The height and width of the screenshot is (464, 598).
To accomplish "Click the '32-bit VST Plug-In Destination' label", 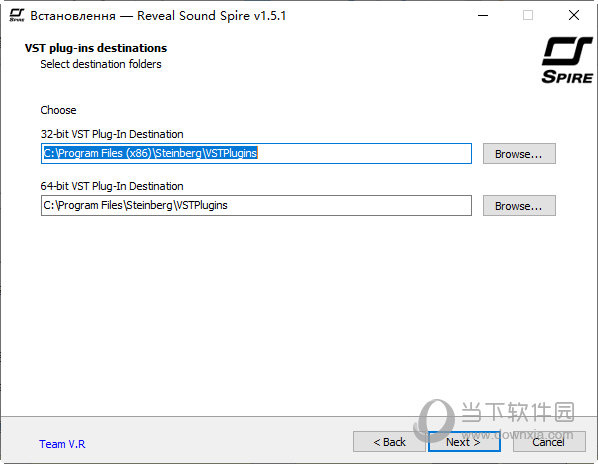I will tap(112, 134).
